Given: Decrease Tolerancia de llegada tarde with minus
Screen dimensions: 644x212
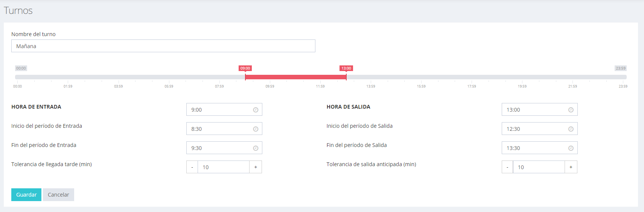Looking at the screenshot, I should tap(192, 167).
